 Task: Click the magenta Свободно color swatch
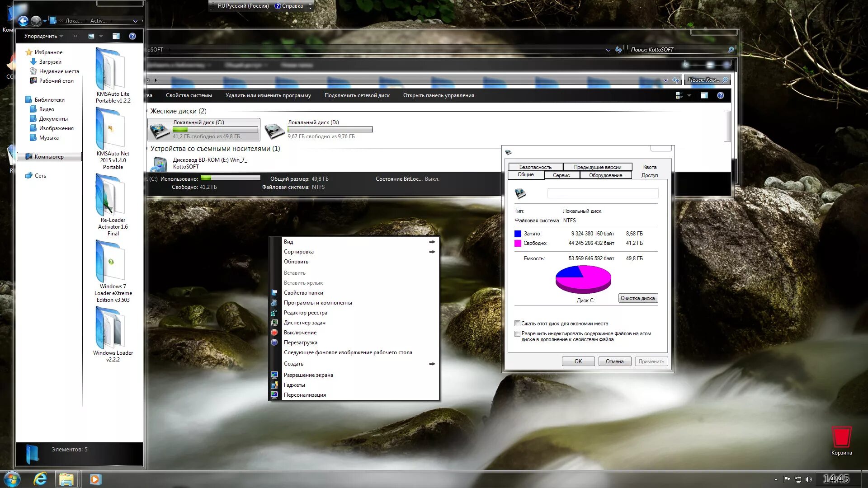518,243
